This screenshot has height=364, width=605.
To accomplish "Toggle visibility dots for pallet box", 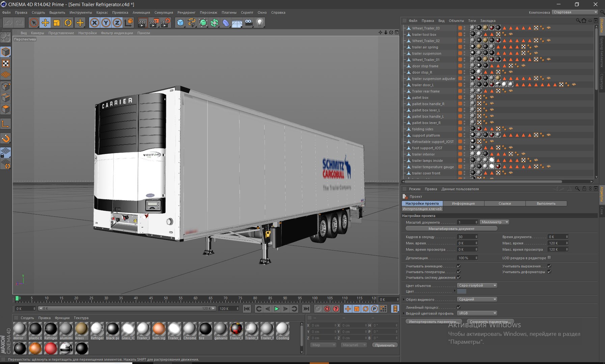I will [x=464, y=97].
